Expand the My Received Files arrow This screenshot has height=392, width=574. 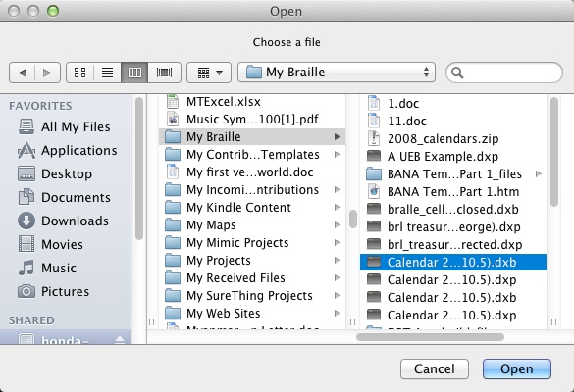click(x=338, y=278)
